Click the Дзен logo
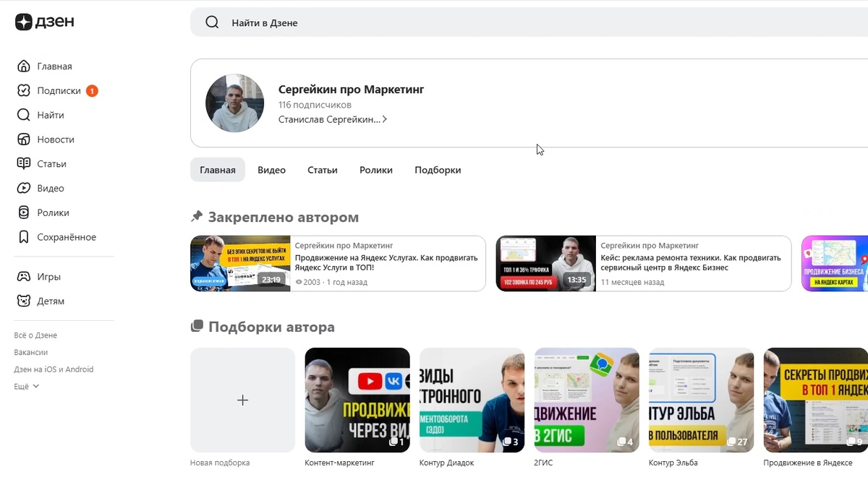The width and height of the screenshot is (868, 477). tap(45, 22)
